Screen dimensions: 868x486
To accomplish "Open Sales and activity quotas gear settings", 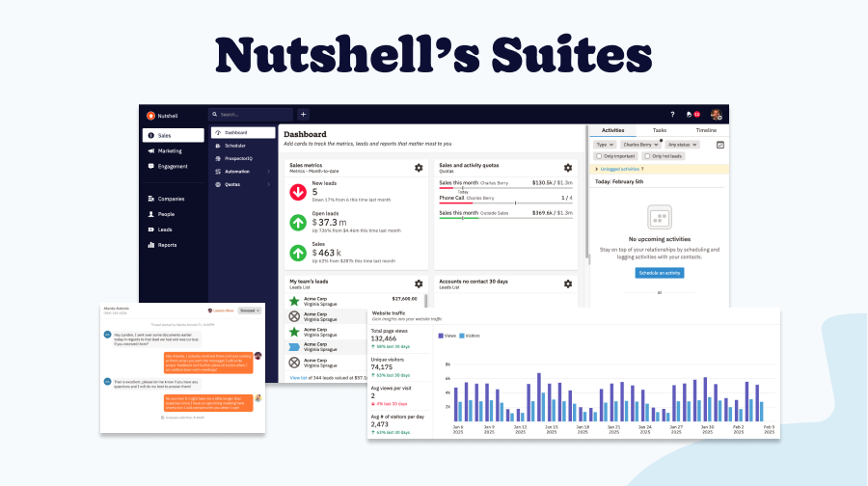I will (x=568, y=168).
